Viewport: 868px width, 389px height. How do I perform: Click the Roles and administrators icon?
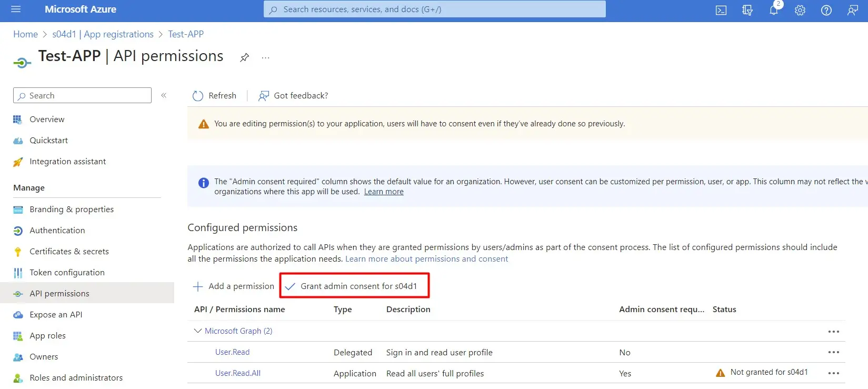coord(18,378)
